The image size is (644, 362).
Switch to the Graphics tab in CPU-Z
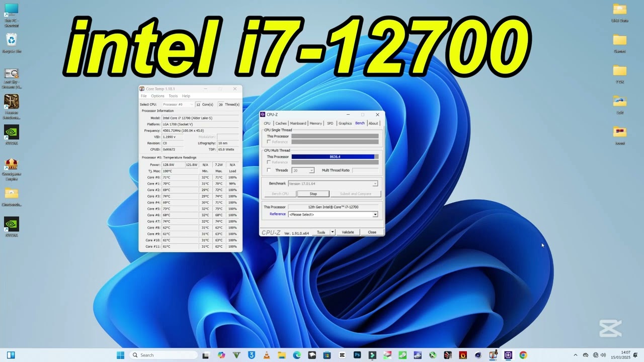(345, 123)
